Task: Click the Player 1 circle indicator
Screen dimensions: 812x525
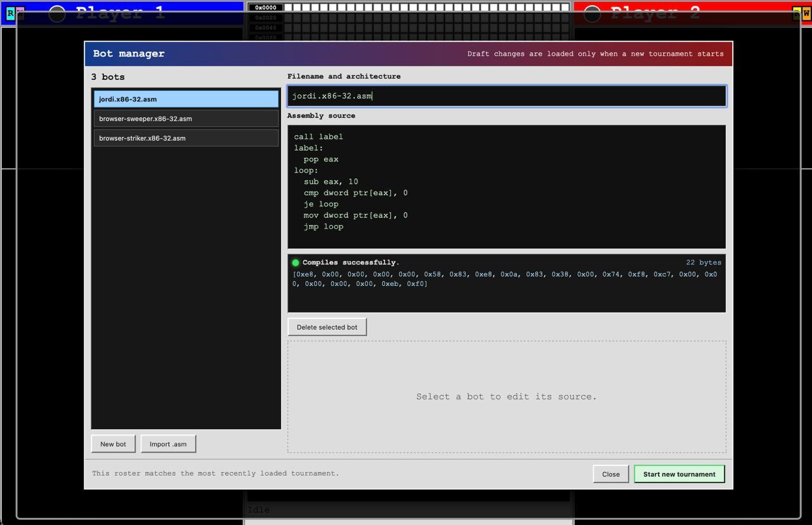Action: [57, 13]
